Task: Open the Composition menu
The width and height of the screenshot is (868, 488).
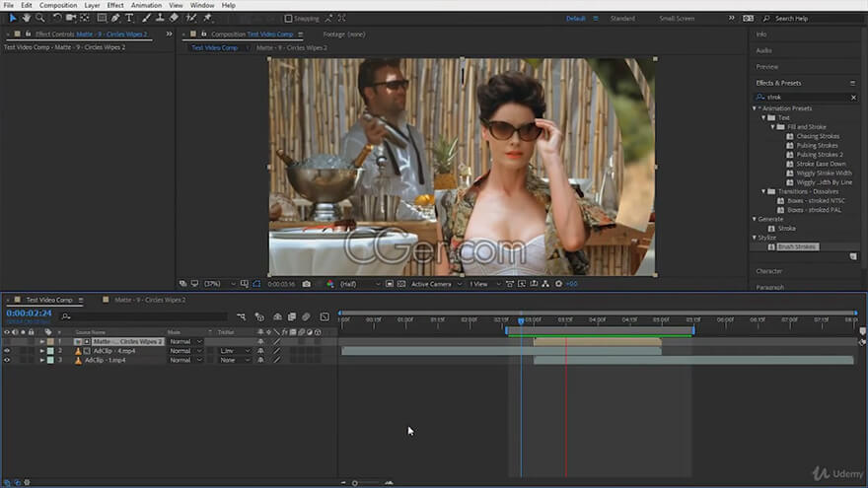Action: point(58,5)
